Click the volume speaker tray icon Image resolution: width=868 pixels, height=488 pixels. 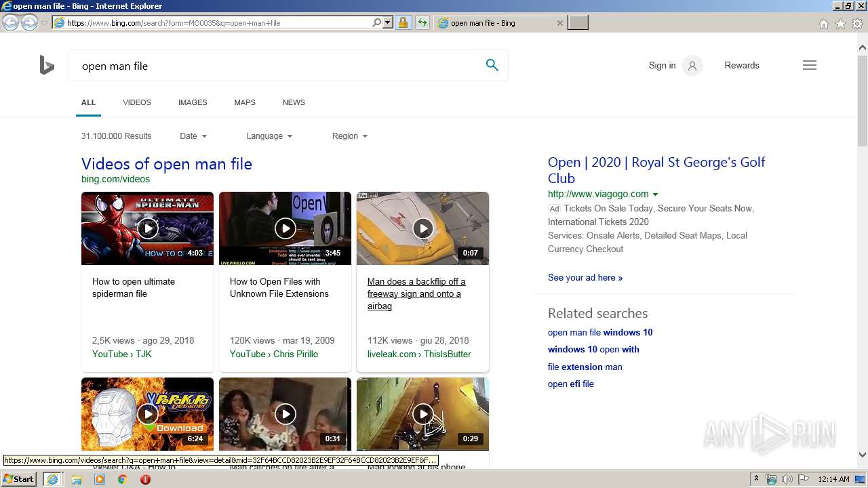point(787,479)
